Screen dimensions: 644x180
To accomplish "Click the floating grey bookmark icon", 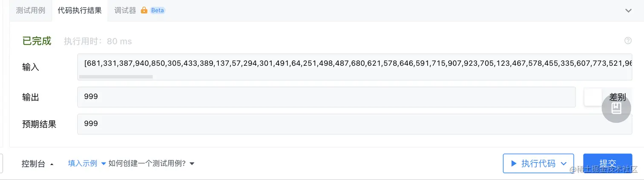I will (x=616, y=108).
